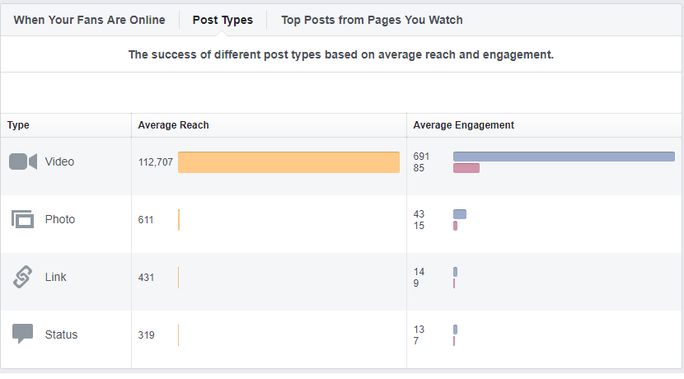Click the Status engagement value 7
684x379 pixels.
click(416, 341)
